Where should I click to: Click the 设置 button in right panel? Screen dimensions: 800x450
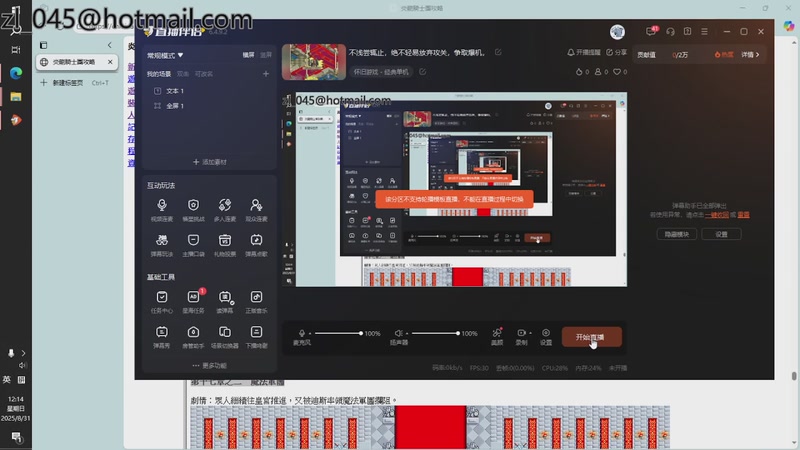point(721,234)
